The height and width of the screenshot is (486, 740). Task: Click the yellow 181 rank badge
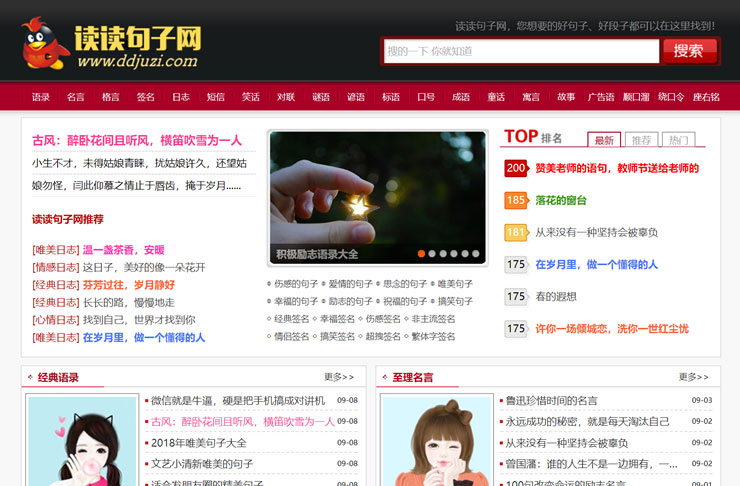516,232
